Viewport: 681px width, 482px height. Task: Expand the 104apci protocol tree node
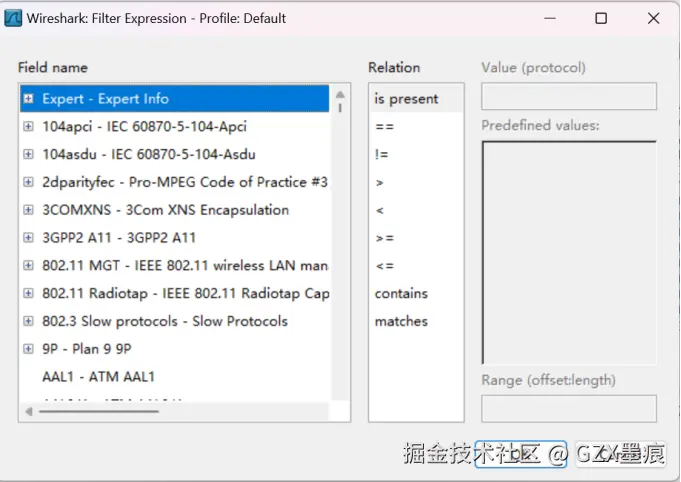[x=28, y=126]
